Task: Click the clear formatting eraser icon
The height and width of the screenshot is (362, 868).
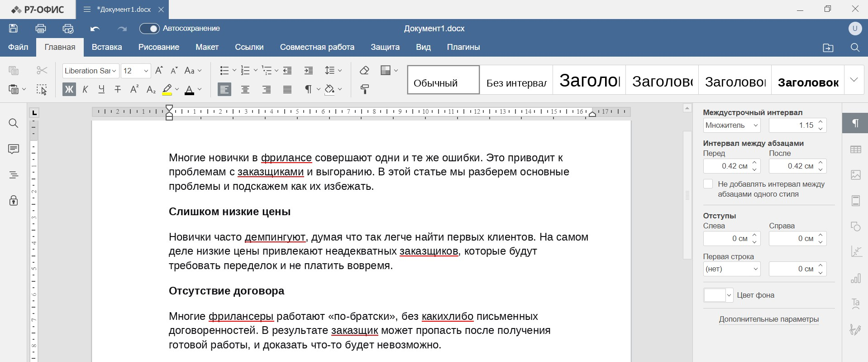Action: 364,71
